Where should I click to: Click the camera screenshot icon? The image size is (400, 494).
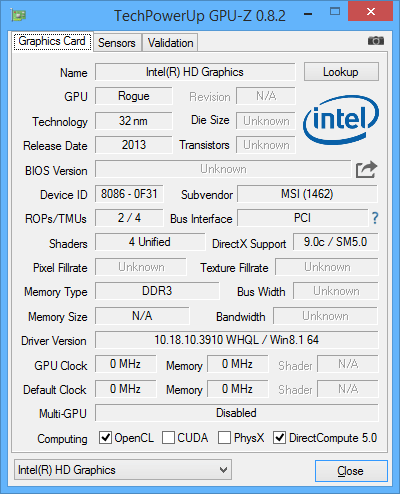coord(376,41)
